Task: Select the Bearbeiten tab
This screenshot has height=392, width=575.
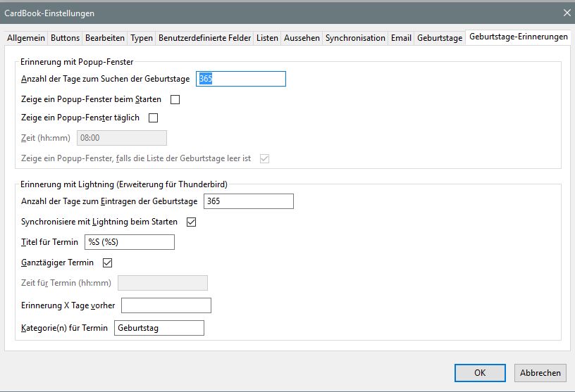Action: click(105, 38)
